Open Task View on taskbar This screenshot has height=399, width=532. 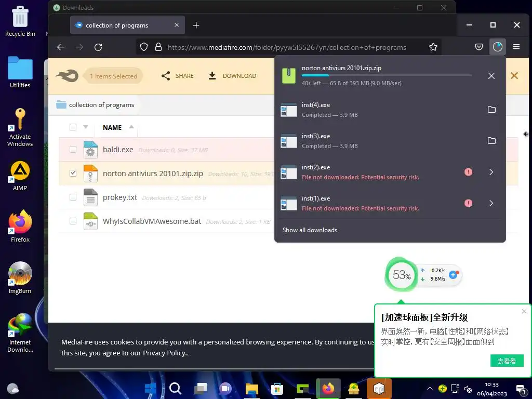[x=200, y=389]
